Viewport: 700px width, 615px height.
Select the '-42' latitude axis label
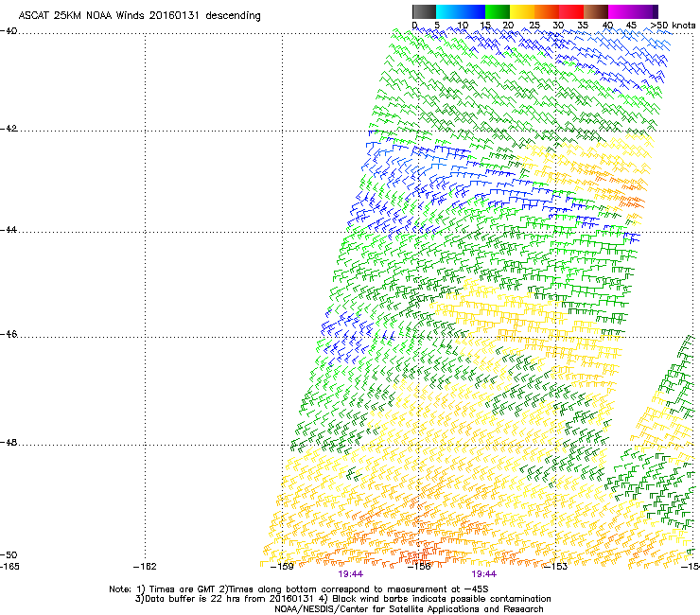click(9, 128)
